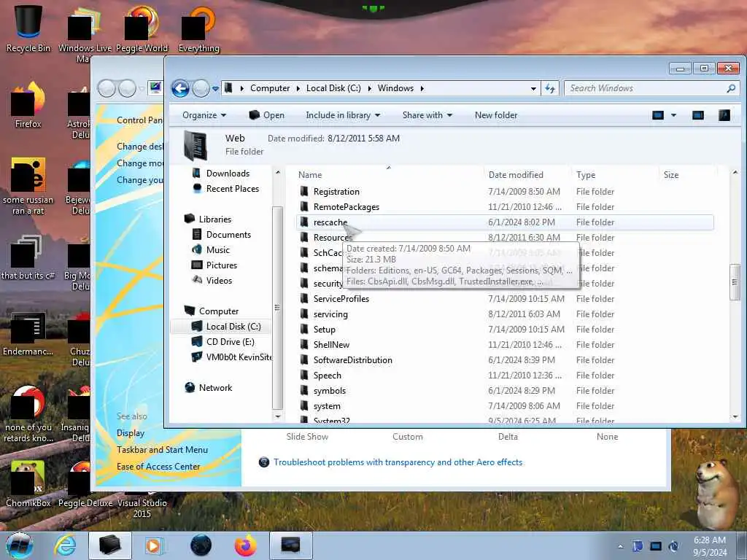This screenshot has width=747, height=560.
Task: Sort by the Size column header
Action: (x=671, y=175)
